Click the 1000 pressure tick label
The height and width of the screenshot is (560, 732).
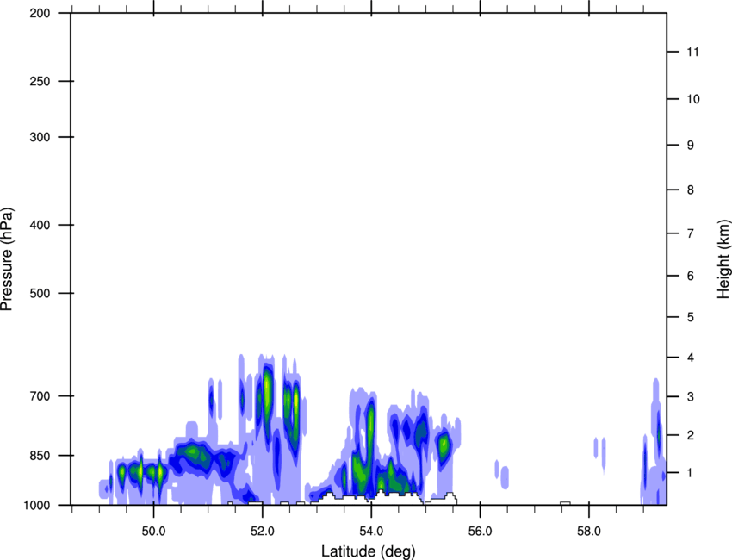[x=37, y=505]
